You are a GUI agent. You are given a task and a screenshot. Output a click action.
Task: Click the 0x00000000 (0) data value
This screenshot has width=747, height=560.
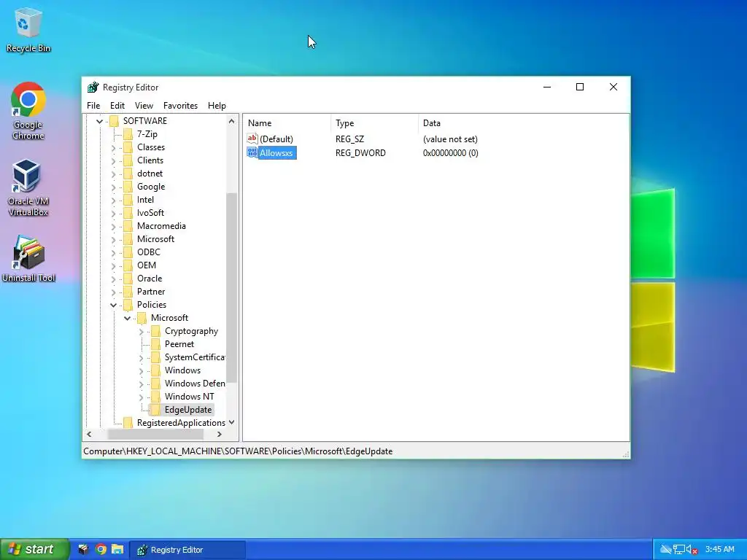pos(451,153)
